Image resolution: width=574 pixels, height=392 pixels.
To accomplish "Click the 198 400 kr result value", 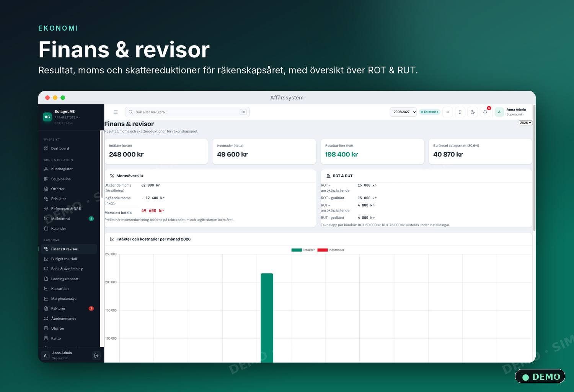I will [x=341, y=155].
